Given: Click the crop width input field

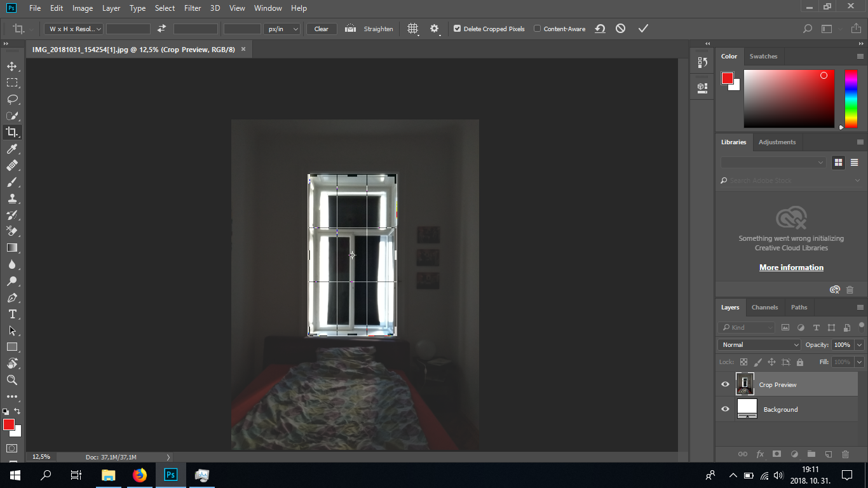Looking at the screenshot, I should pos(128,29).
